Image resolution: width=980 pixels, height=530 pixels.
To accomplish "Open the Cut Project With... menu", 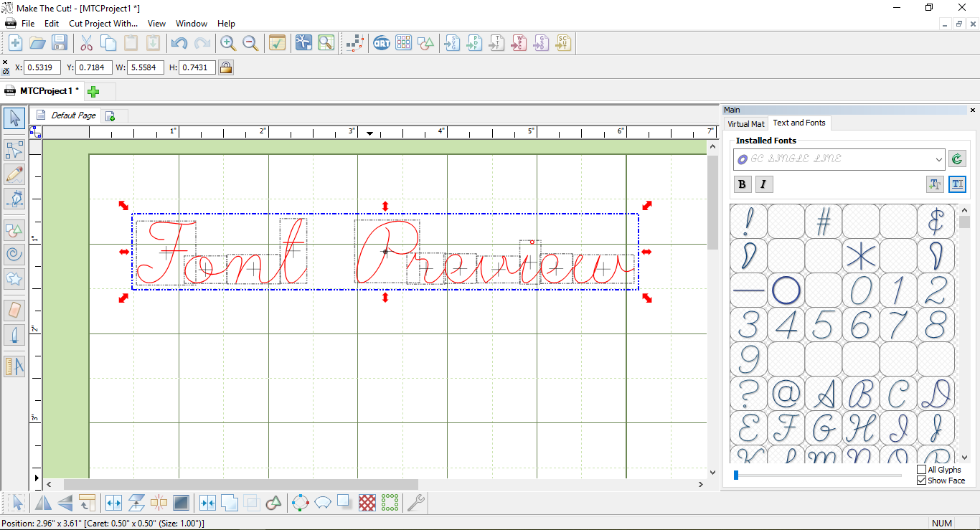I will tap(103, 24).
